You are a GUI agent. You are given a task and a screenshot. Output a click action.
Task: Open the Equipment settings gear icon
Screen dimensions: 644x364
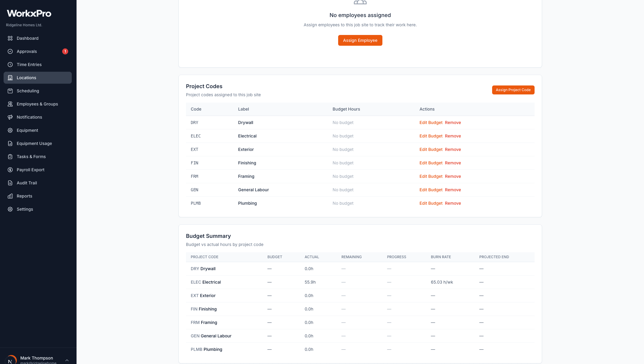10,130
